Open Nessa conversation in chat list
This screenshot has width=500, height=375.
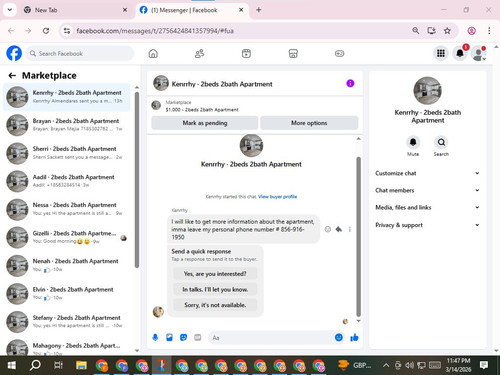(x=67, y=209)
